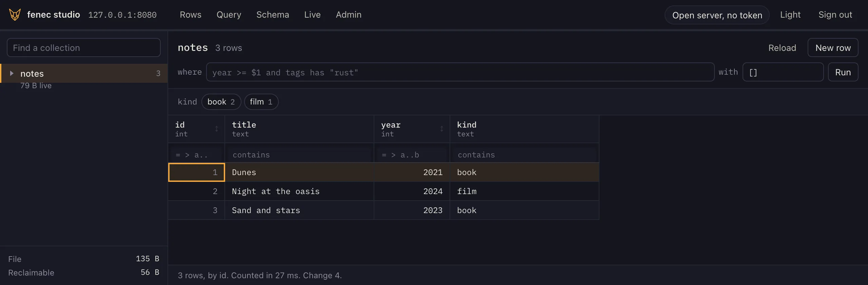Click the film kind cell
This screenshot has width=868, height=285.
click(525, 191)
